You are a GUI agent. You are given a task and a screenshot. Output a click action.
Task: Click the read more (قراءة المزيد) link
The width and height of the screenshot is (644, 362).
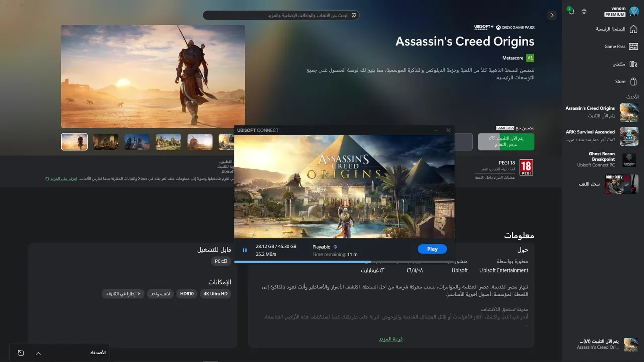tap(391, 339)
